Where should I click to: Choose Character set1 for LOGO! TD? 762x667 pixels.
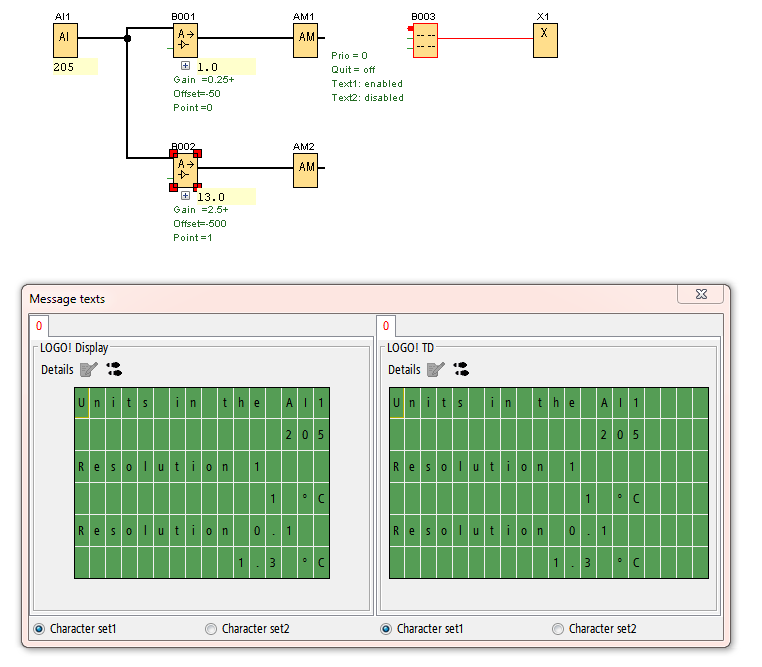(x=387, y=629)
